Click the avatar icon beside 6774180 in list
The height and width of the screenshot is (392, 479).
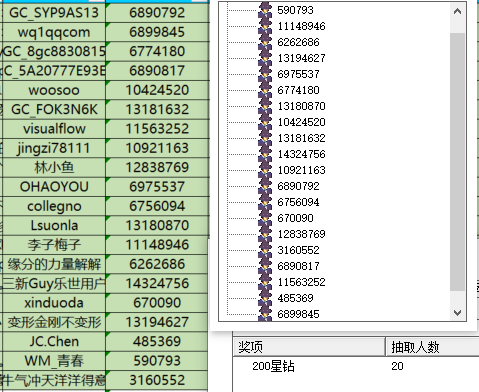click(265, 90)
